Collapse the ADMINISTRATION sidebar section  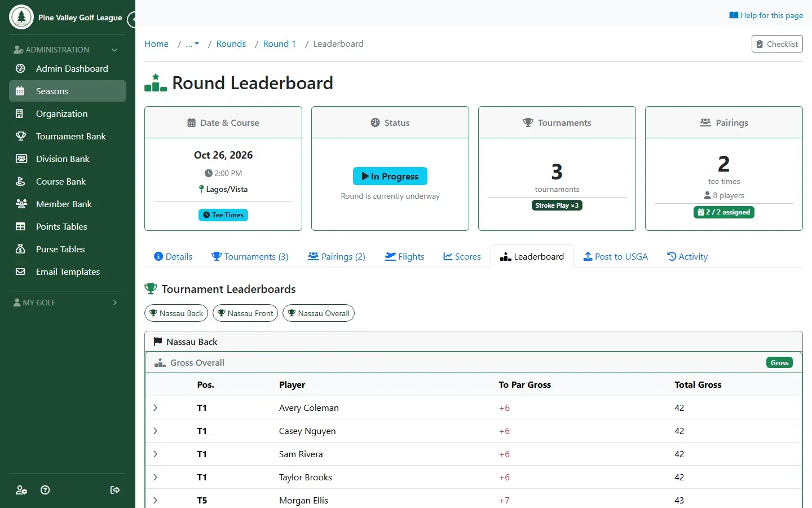tap(68, 50)
